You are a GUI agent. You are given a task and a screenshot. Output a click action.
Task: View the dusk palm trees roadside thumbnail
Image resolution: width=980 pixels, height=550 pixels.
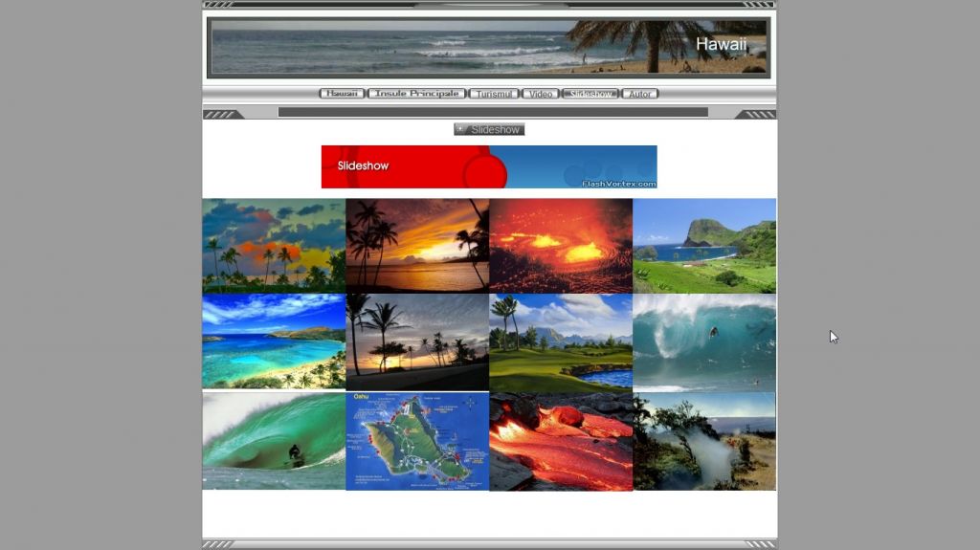(x=417, y=341)
